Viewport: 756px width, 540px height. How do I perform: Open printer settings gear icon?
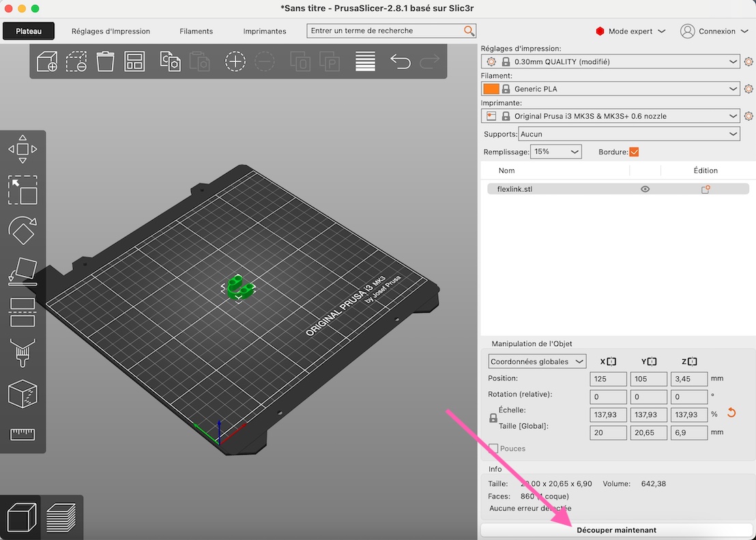[x=748, y=116]
